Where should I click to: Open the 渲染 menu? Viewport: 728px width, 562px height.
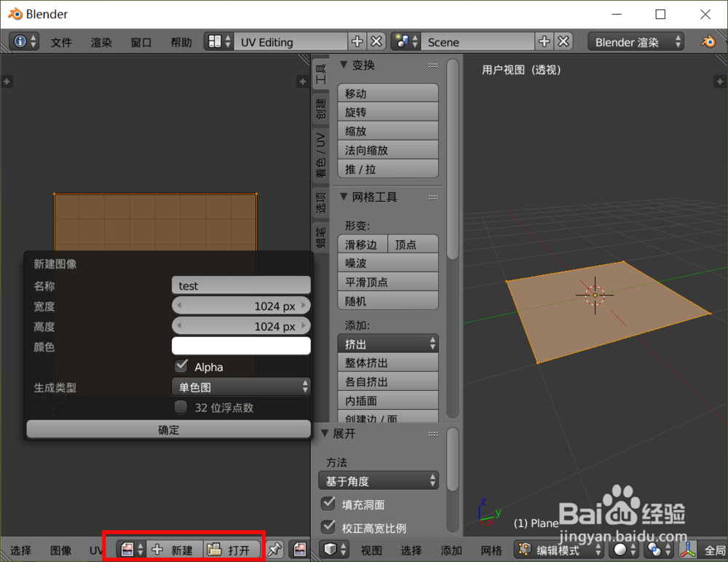(x=101, y=42)
